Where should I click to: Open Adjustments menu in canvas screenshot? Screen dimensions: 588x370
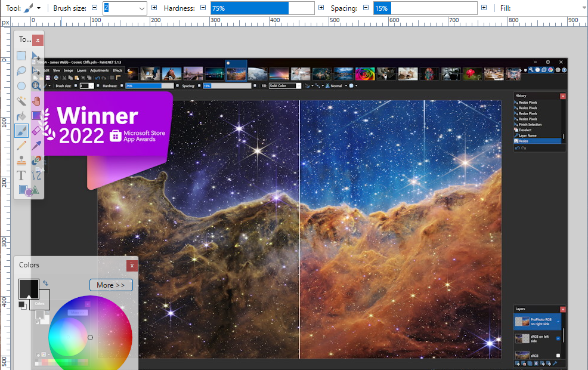[x=100, y=70]
